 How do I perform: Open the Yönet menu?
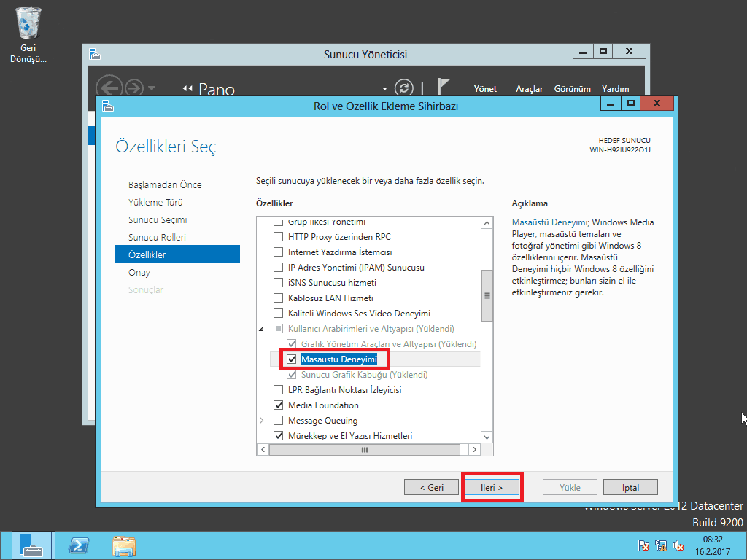[485, 88]
